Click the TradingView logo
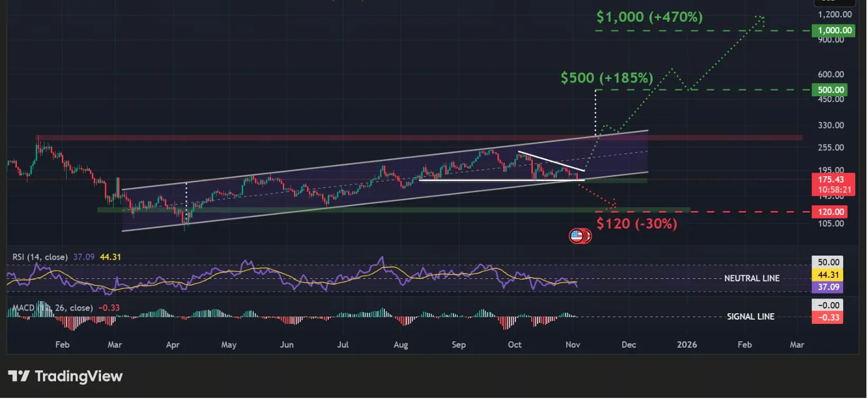868x399 pixels. point(66,376)
